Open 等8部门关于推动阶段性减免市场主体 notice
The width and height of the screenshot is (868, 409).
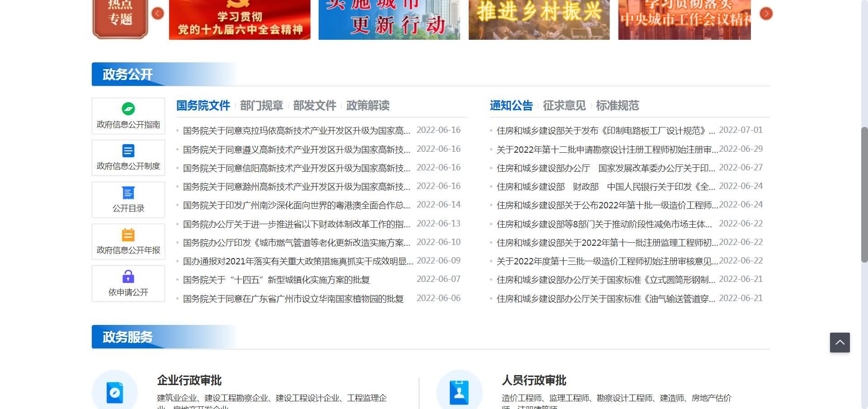[x=604, y=224]
